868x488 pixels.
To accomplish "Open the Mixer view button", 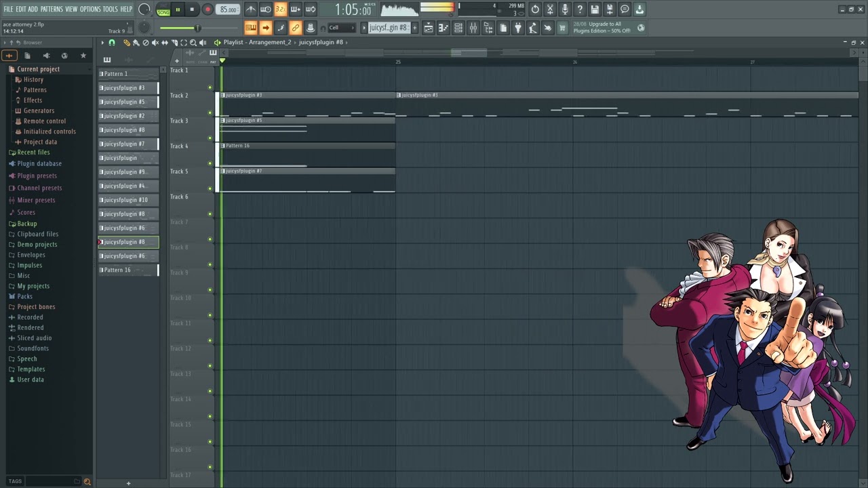I will (x=473, y=28).
